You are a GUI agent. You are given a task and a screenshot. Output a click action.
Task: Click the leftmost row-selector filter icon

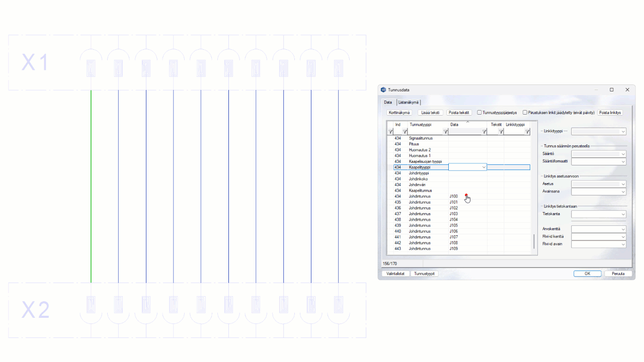[x=390, y=132]
